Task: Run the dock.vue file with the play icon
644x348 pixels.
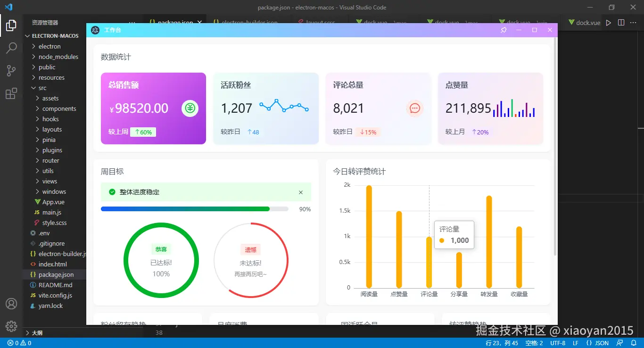Action: (608, 22)
